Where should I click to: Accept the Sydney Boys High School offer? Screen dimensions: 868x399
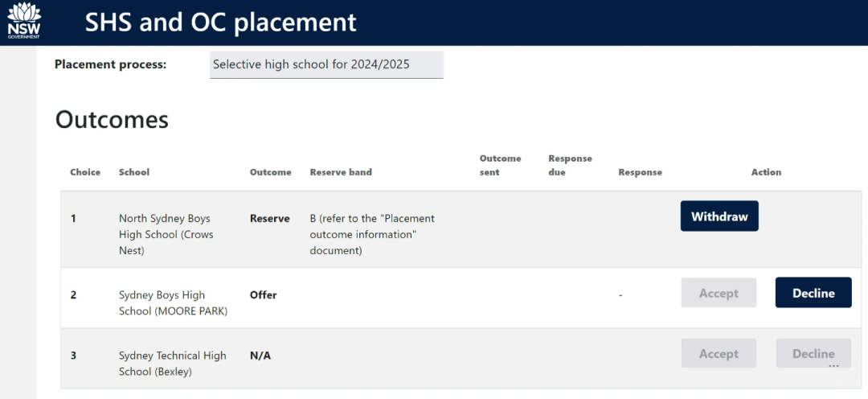(719, 293)
